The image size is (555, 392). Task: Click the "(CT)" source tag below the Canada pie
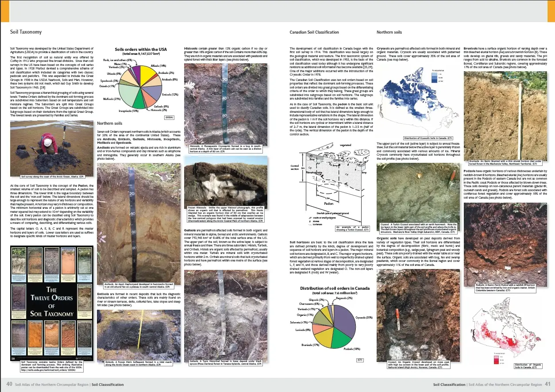click(x=359, y=360)
